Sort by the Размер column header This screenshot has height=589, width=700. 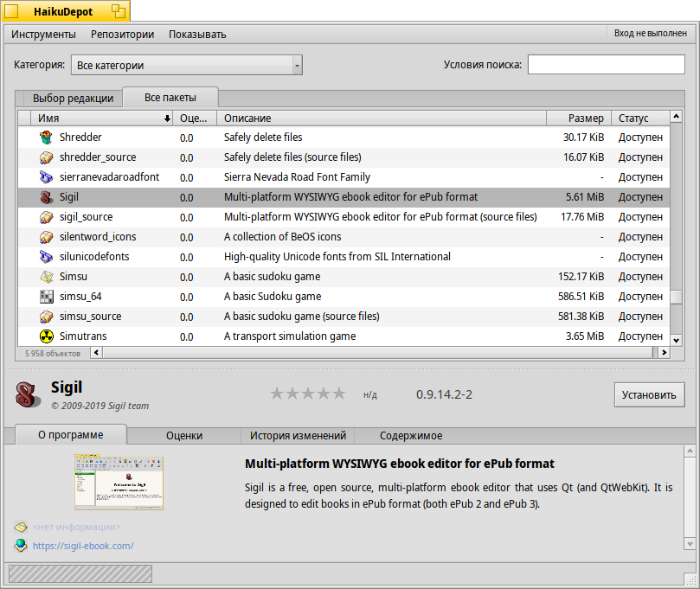[x=579, y=118]
